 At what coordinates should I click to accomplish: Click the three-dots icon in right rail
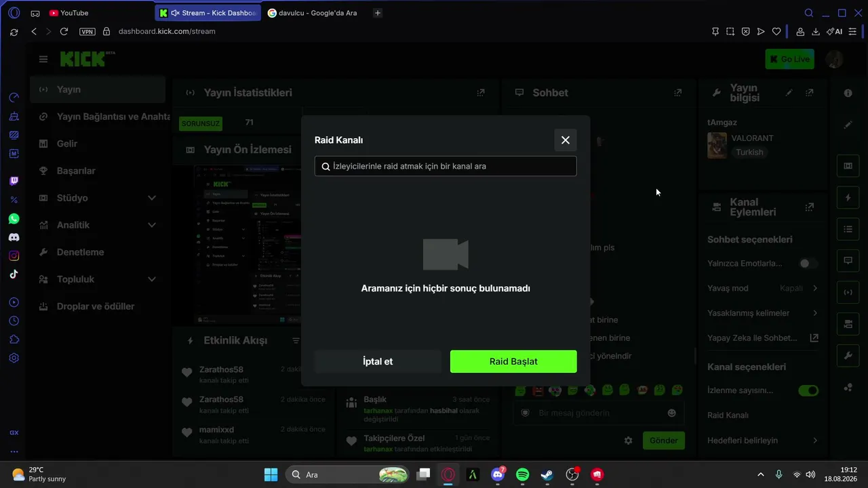848,388
